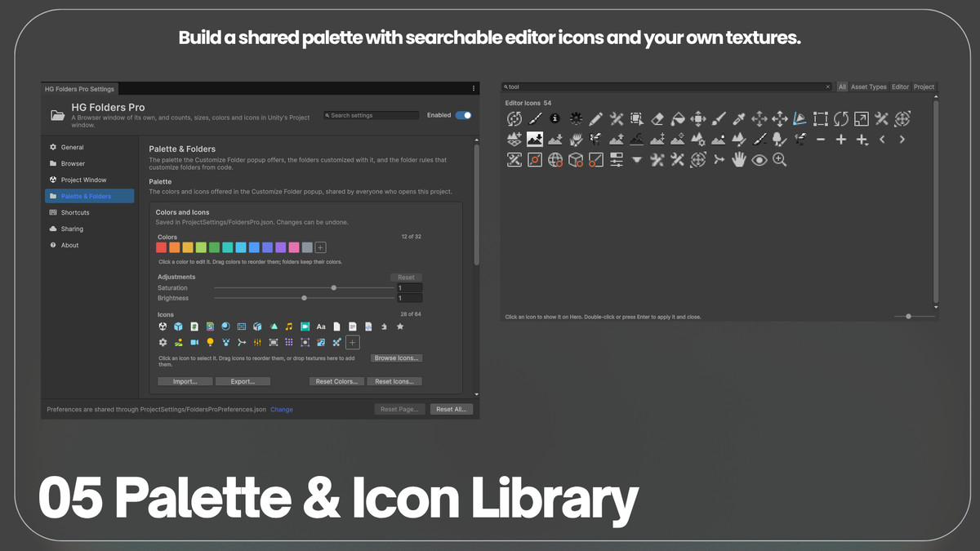Select the Palette & Folders settings page
980x551 pixels.
coord(89,196)
